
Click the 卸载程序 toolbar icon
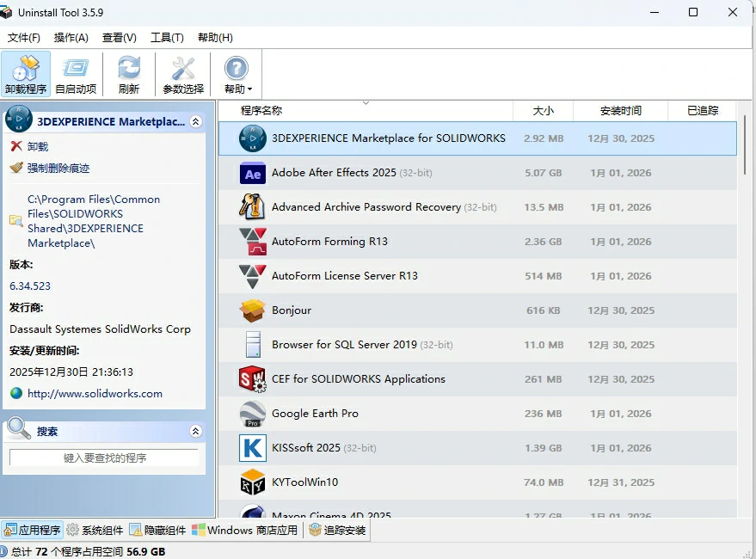pos(26,69)
